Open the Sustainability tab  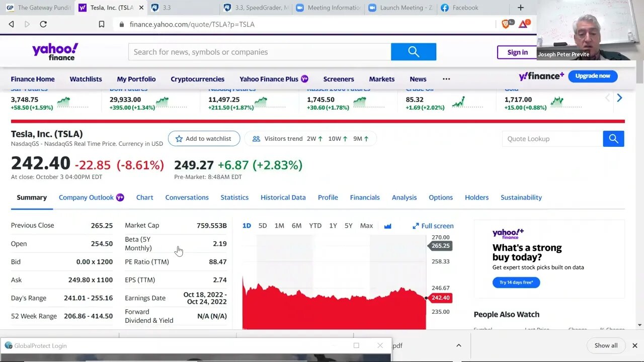(521, 198)
